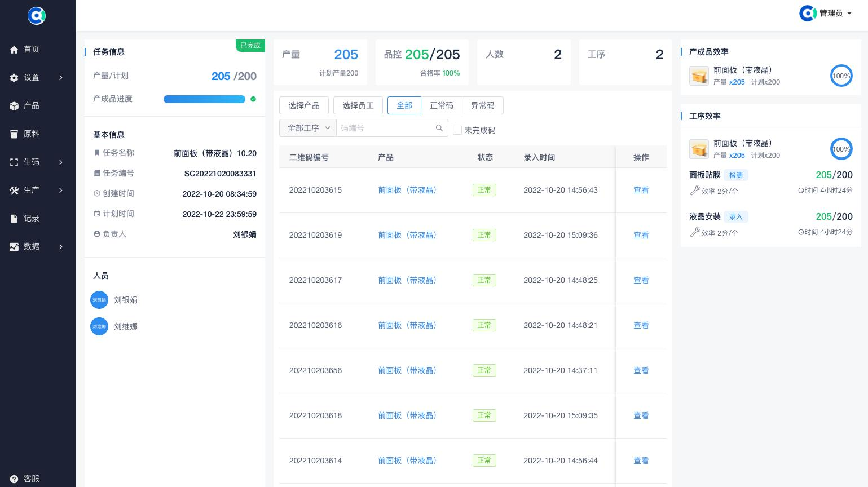
Task: Click the 生产 tools icon
Action: [14, 191]
